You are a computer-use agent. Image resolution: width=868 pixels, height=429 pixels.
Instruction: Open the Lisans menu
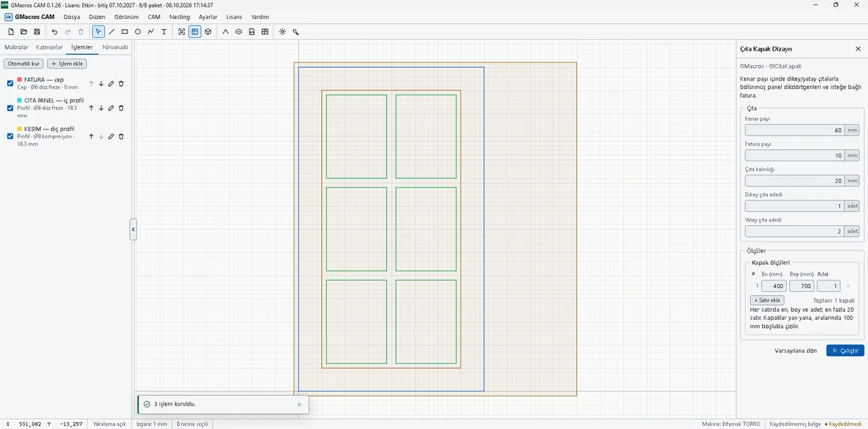[234, 16]
